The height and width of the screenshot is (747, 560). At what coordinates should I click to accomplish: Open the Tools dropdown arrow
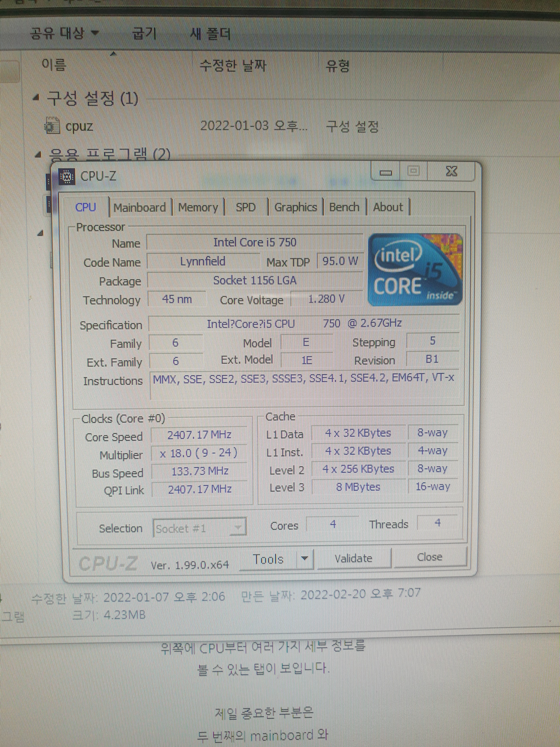305,559
